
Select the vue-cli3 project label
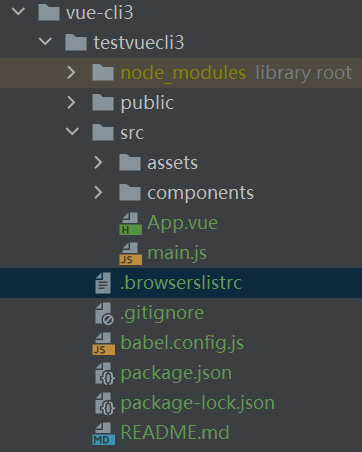pyautogui.click(x=100, y=13)
